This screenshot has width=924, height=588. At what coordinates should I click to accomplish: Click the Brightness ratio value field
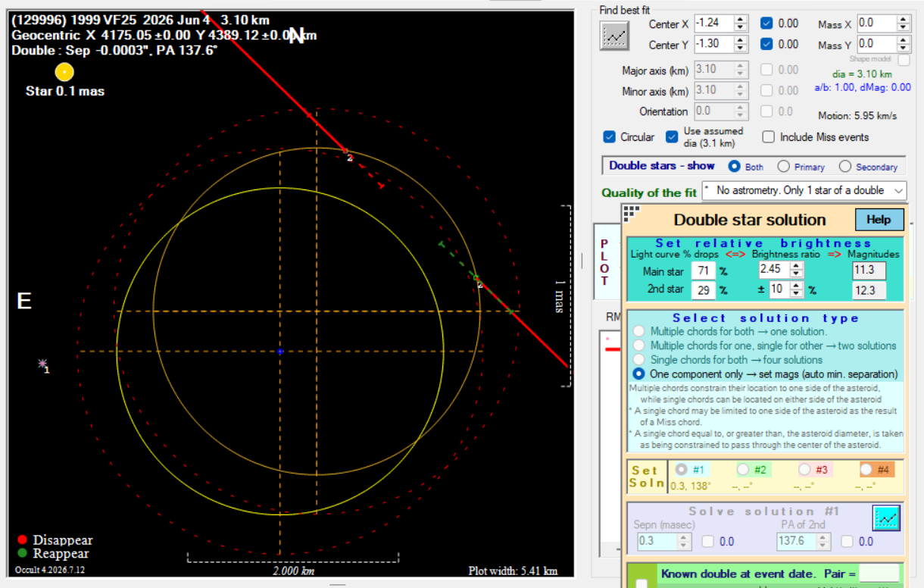774,270
